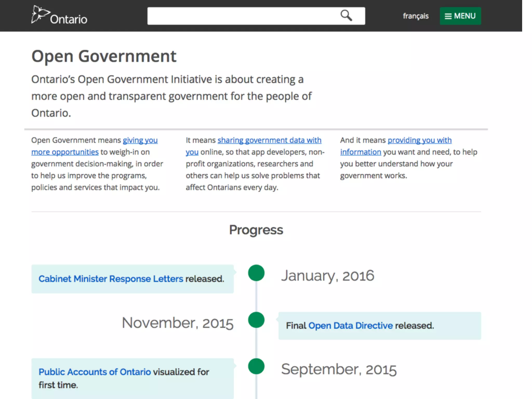Click the Progress section heading
This screenshot has width=532, height=399.
point(256,230)
